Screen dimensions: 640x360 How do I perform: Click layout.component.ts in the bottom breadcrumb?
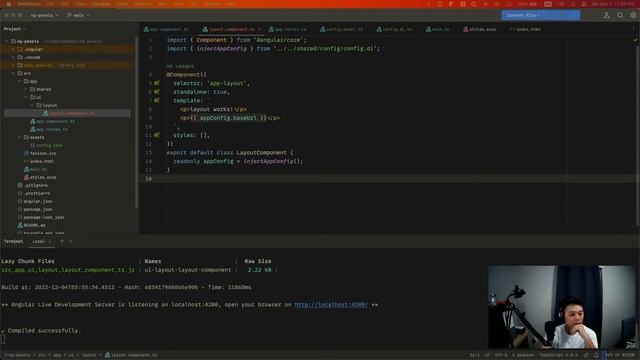coord(131,355)
